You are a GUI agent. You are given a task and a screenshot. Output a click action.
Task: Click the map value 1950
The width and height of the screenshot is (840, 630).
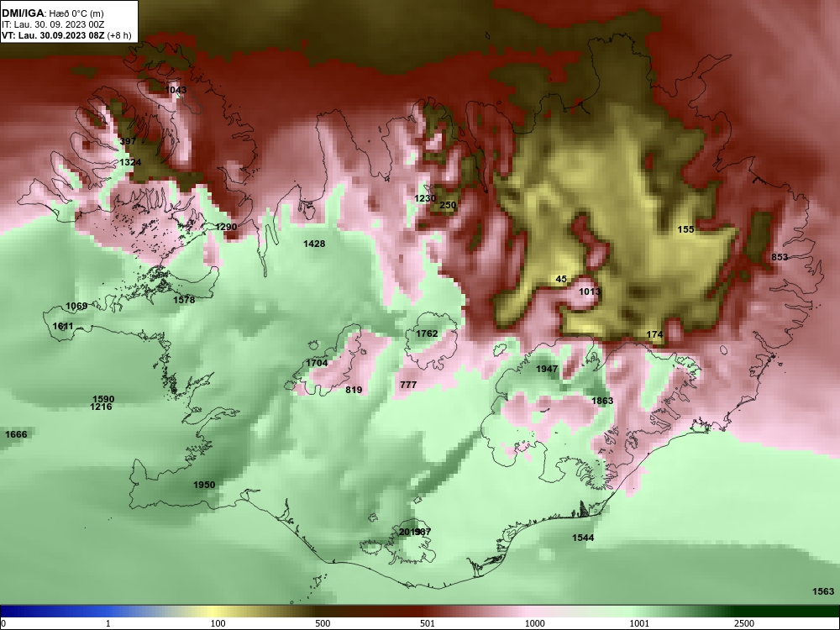coord(204,485)
